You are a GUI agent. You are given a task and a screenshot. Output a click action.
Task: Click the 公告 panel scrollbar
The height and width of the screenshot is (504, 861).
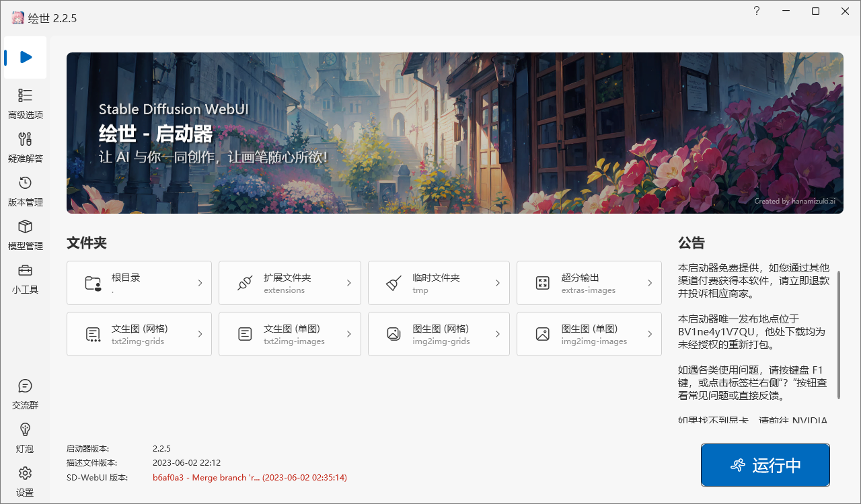tap(838, 334)
